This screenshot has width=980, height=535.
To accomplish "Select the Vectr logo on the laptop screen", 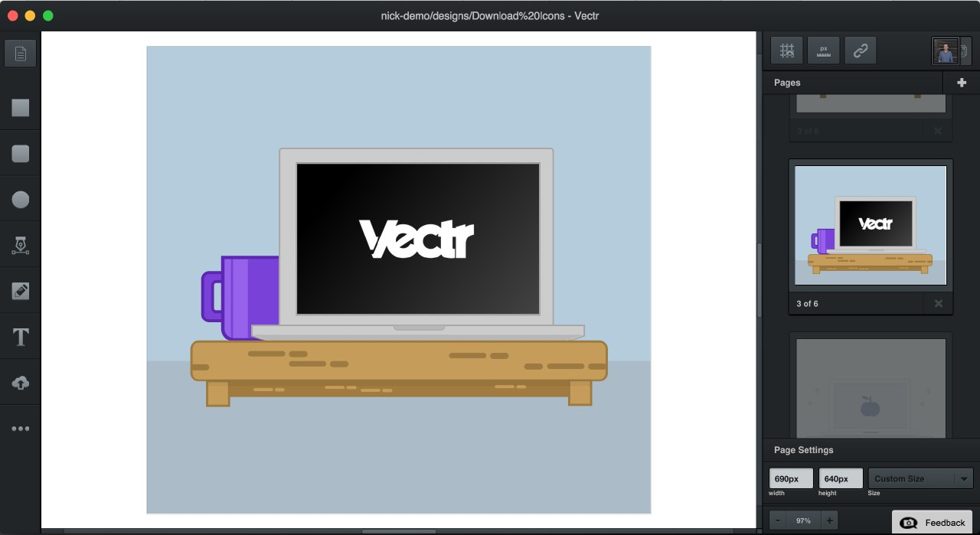I will click(x=416, y=239).
